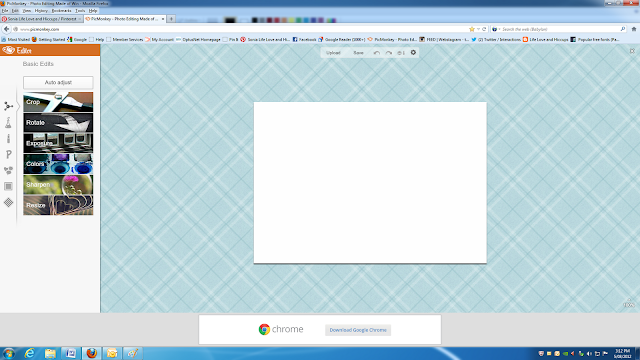This screenshot has width=640, height=360.
Task: Open the Touch Up lipstick icon in sidebar
Action: pos(8,138)
